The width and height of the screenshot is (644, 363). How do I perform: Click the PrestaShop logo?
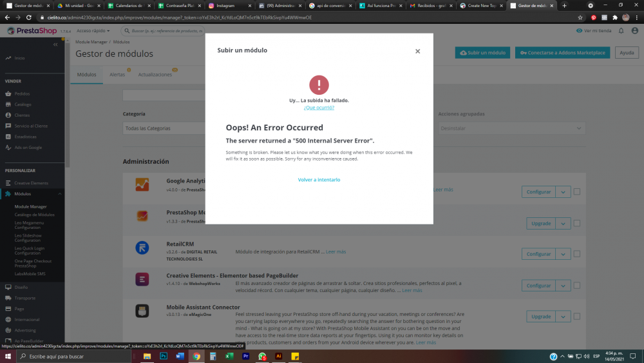click(x=32, y=31)
